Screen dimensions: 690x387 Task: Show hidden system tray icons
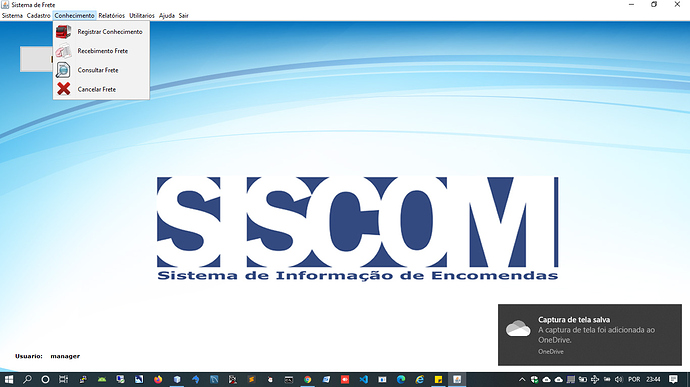tap(522, 379)
